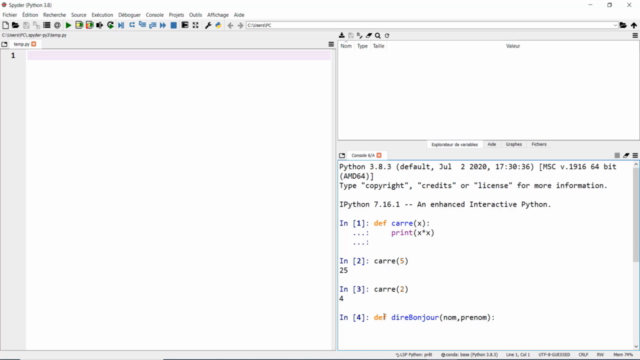Go back with left arrow icon
The height and width of the screenshot is (360, 640).
coord(230,25)
